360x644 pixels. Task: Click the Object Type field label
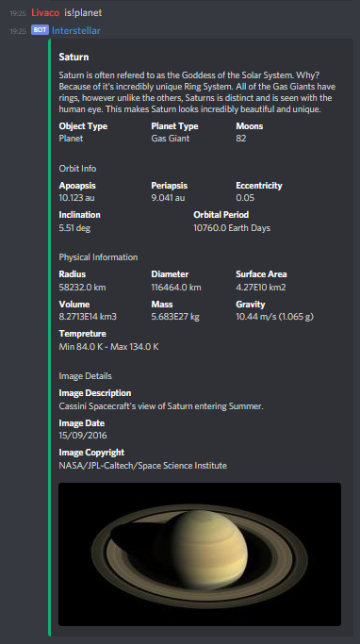[x=83, y=126]
